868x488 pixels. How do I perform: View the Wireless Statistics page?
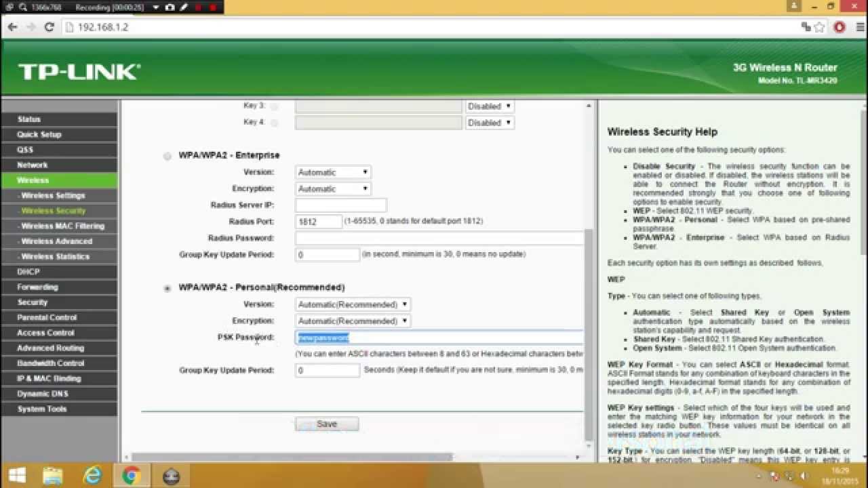(x=59, y=256)
